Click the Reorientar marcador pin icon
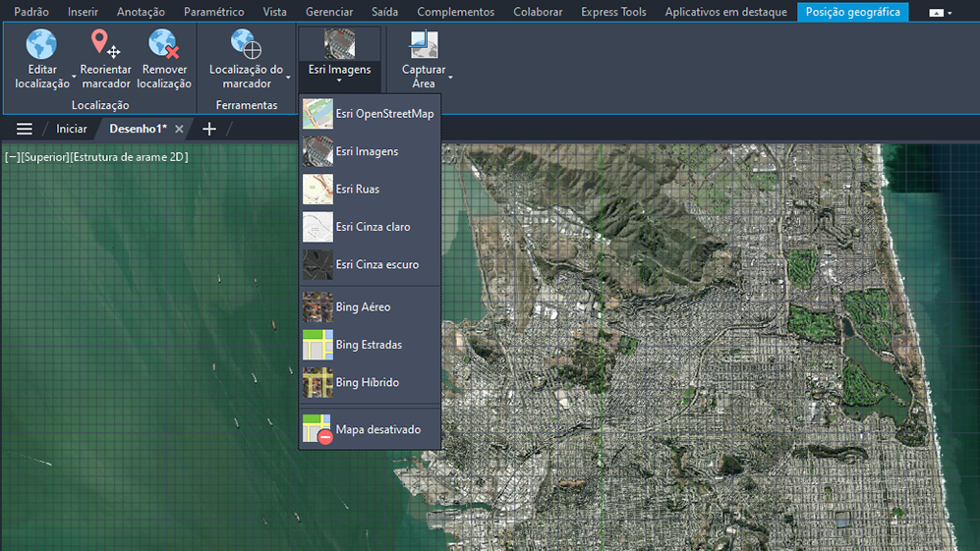Viewport: 980px width, 551px height. point(104,44)
